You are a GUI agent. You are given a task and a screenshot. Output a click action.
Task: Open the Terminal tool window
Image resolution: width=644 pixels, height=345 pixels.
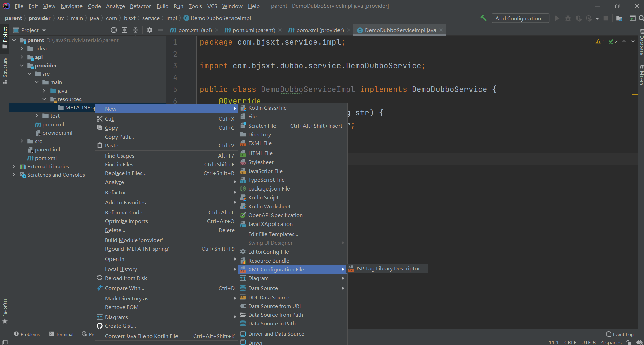pyautogui.click(x=61, y=334)
